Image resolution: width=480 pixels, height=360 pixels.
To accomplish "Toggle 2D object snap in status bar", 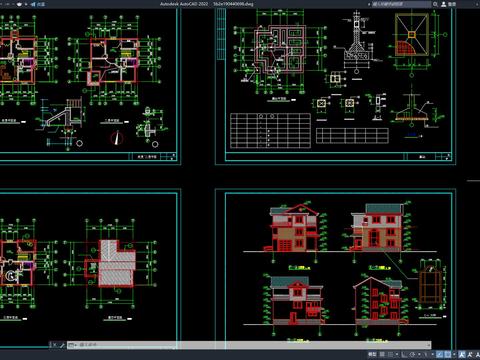I will 448,354.
